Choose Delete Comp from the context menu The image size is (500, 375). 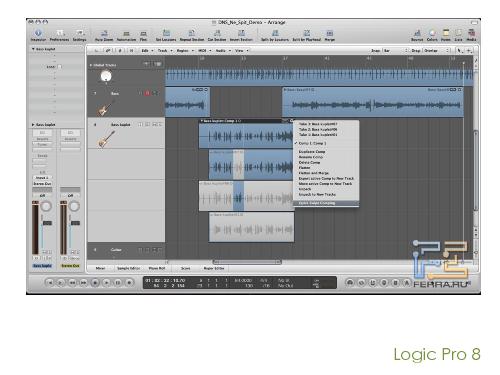click(x=309, y=162)
